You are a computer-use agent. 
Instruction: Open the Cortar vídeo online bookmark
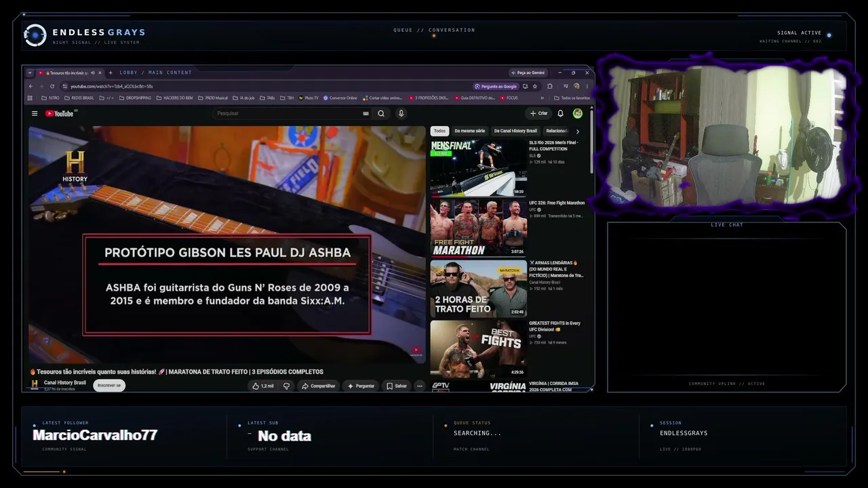(x=382, y=98)
